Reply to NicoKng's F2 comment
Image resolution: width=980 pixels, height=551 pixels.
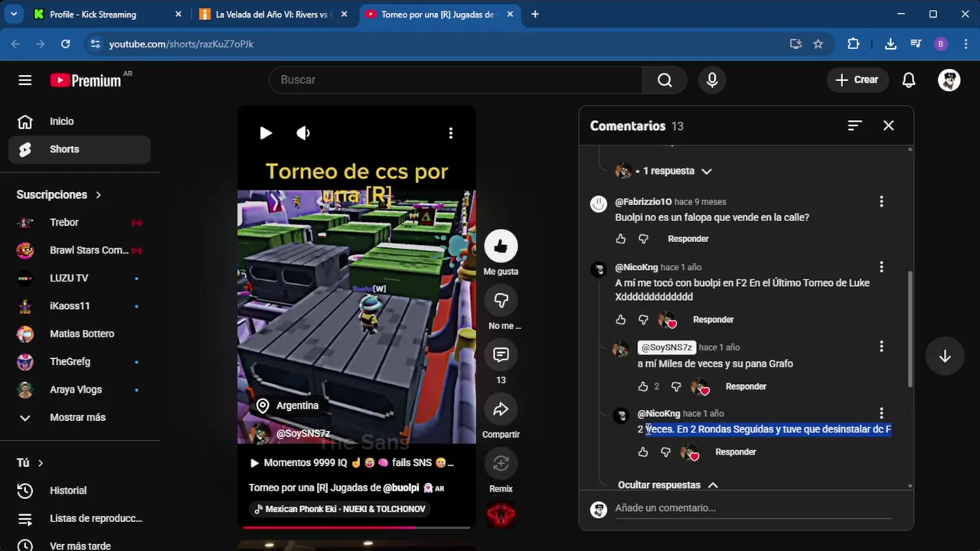click(713, 320)
